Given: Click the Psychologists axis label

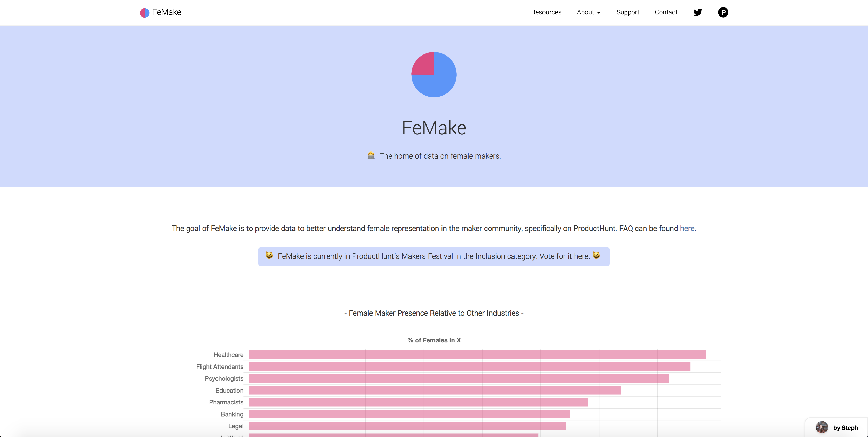Looking at the screenshot, I should 224,379.
